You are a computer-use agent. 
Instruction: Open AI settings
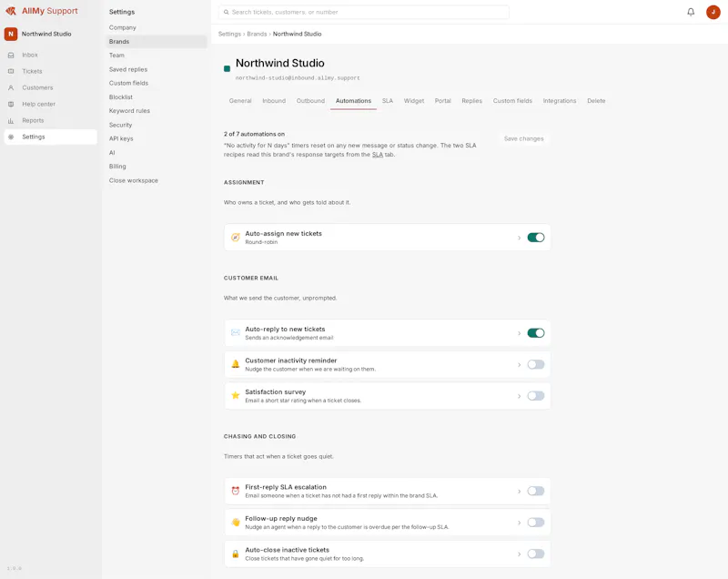[157, 153]
